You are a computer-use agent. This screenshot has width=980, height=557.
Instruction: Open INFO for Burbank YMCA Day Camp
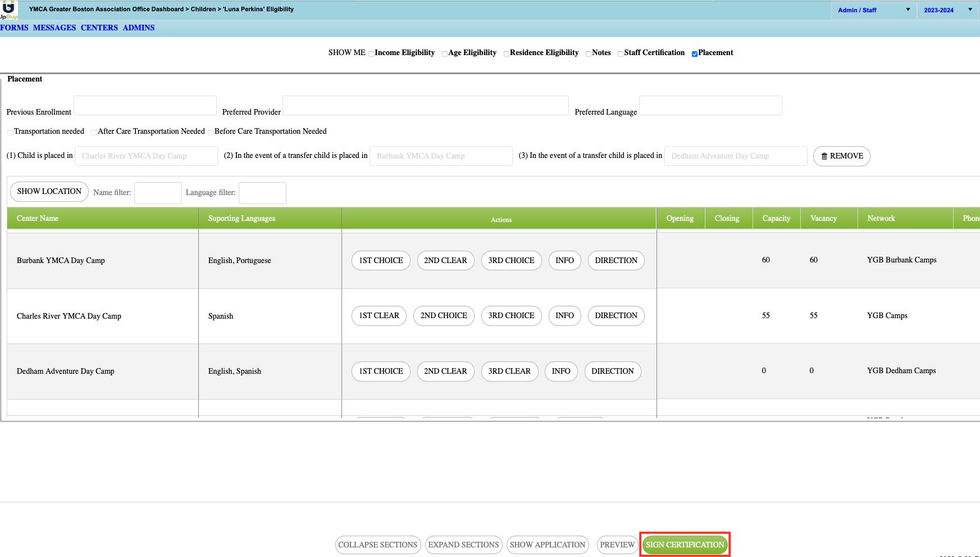point(564,260)
